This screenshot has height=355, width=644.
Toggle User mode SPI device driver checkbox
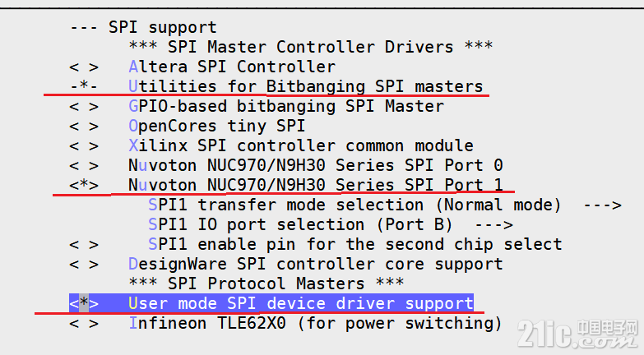84,303
